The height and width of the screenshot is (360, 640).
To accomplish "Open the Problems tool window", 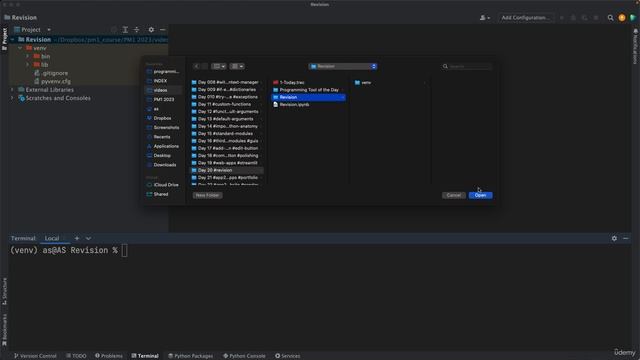I will tap(109, 356).
